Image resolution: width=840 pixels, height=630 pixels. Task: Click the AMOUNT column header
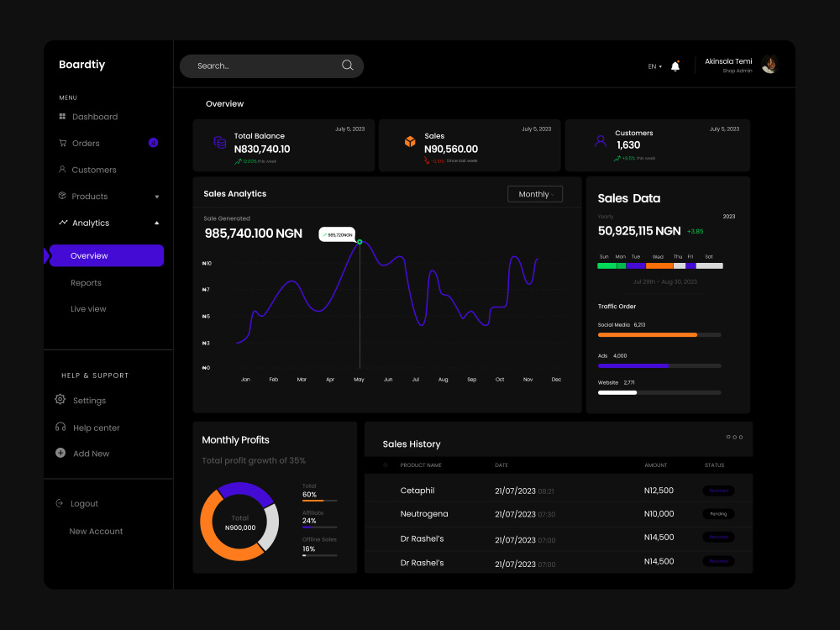click(x=656, y=465)
